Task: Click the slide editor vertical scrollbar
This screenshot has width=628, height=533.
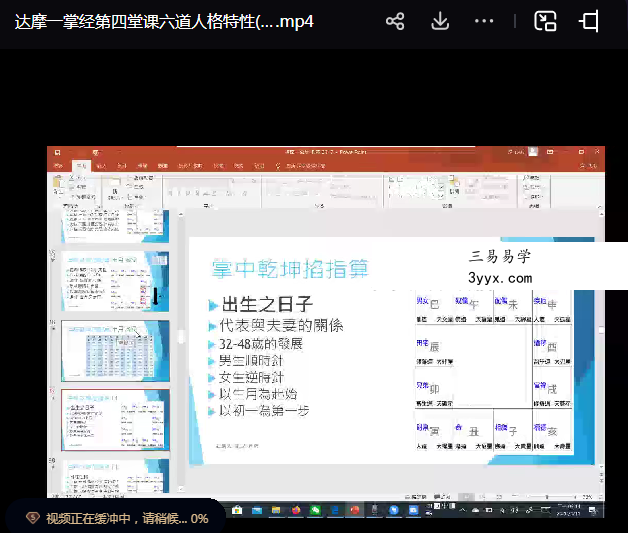Action: (601, 340)
